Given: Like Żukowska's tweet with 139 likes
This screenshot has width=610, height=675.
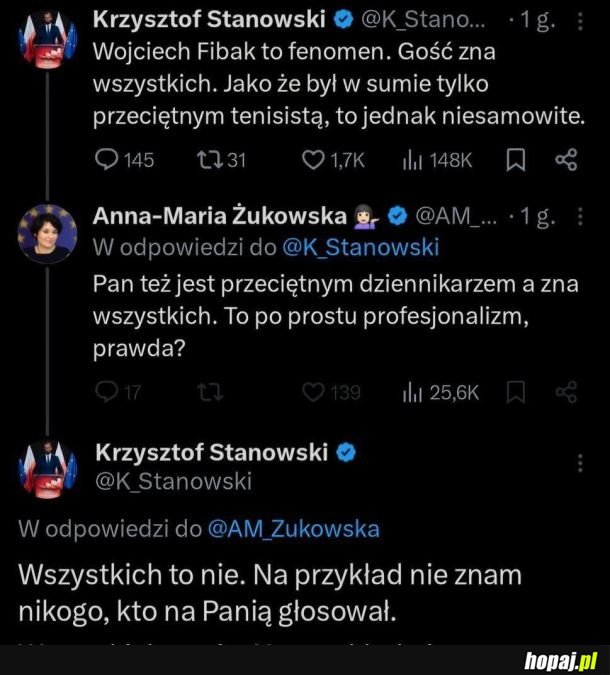Looking at the screenshot, I should (315, 392).
